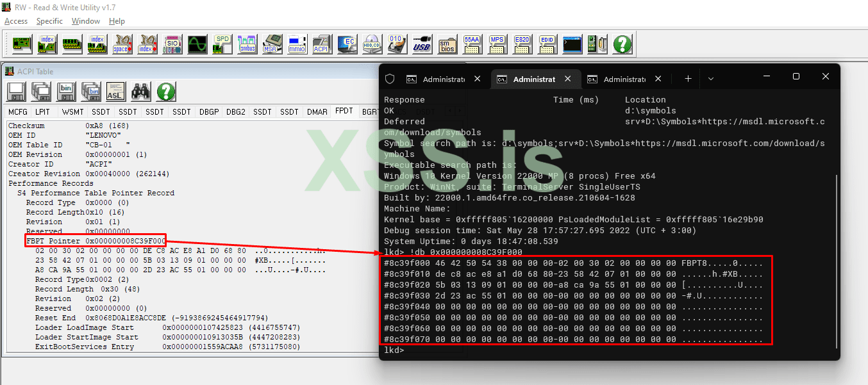Open the E820 memory map tool
This screenshot has height=385, width=868.
click(x=522, y=44)
